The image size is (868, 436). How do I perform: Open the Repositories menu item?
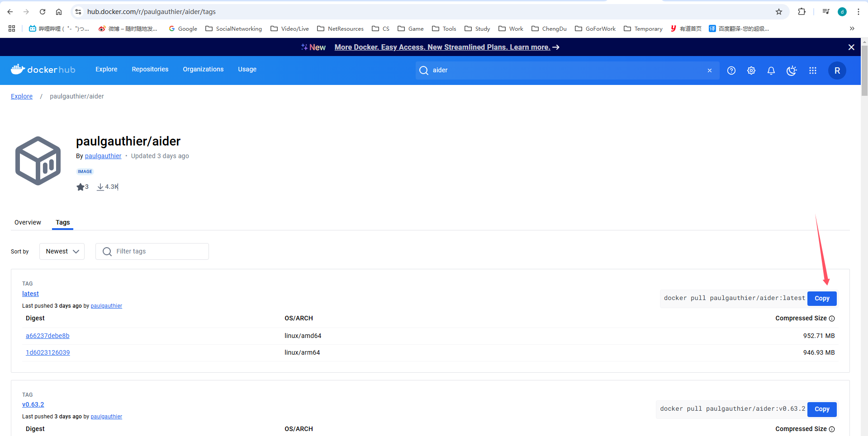coord(150,69)
